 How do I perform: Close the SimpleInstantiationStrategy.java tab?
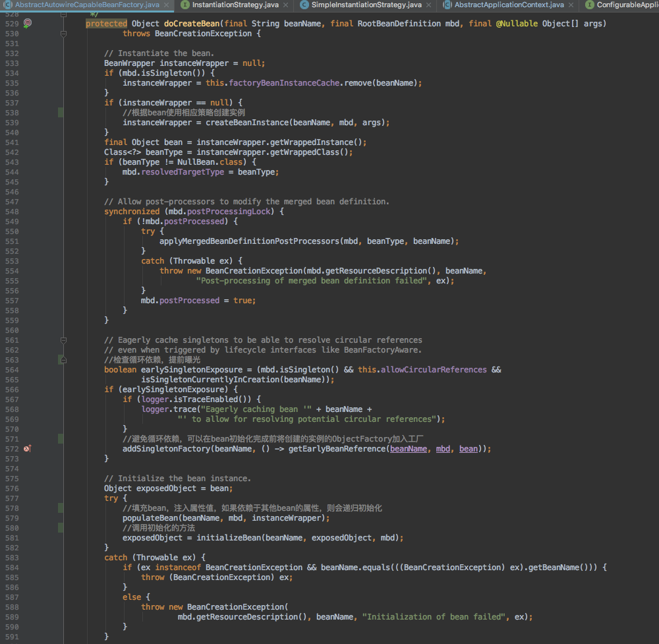coord(428,5)
